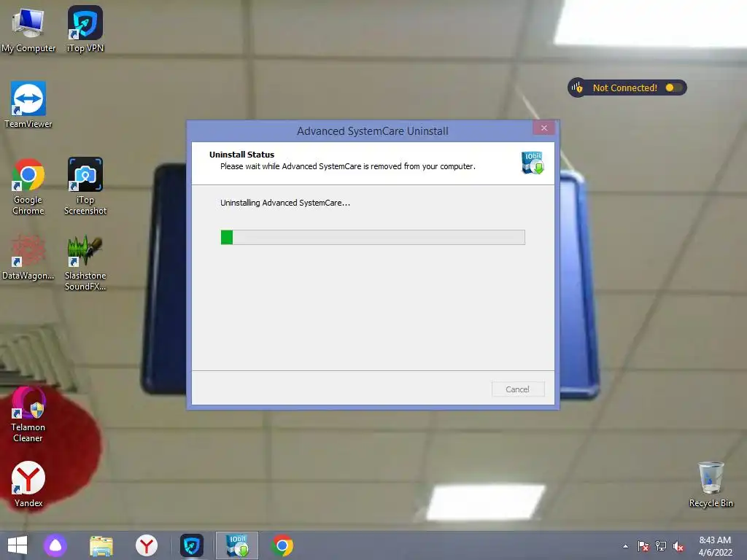747x560 pixels.
Task: Launch Google Chrome desktop shortcut
Action: [x=28, y=187]
